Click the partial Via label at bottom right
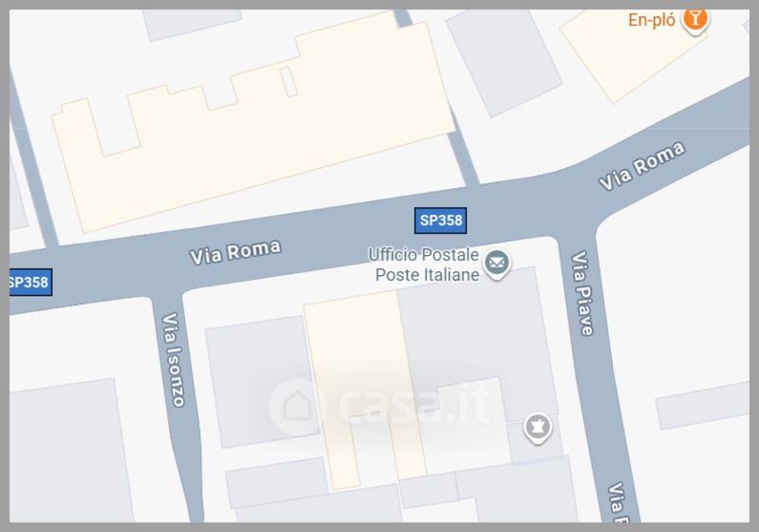The height and width of the screenshot is (532, 759). [x=618, y=502]
